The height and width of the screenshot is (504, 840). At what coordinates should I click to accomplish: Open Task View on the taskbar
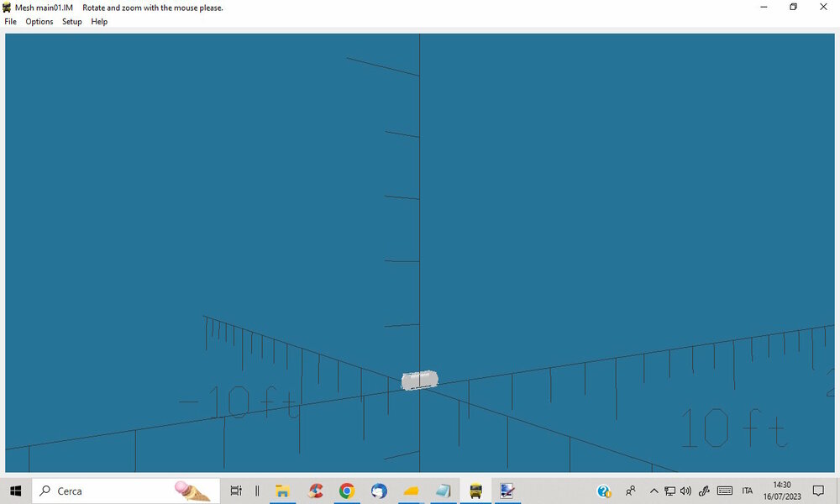pos(236,491)
